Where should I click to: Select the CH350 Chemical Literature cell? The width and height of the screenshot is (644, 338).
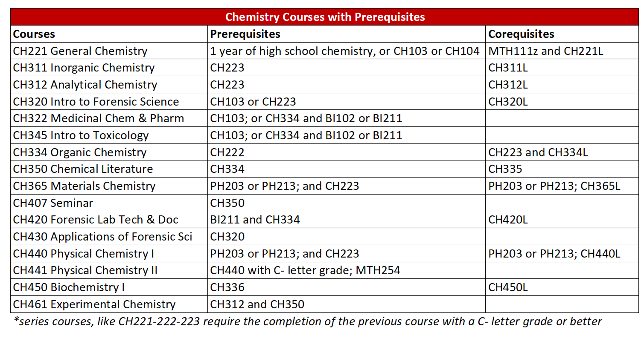[x=83, y=169]
